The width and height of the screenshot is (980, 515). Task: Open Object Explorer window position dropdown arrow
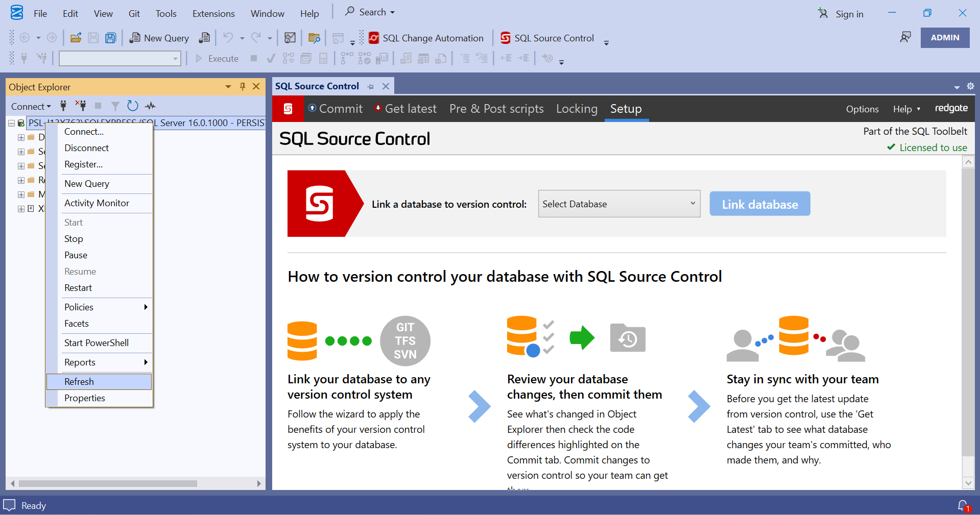pos(228,87)
